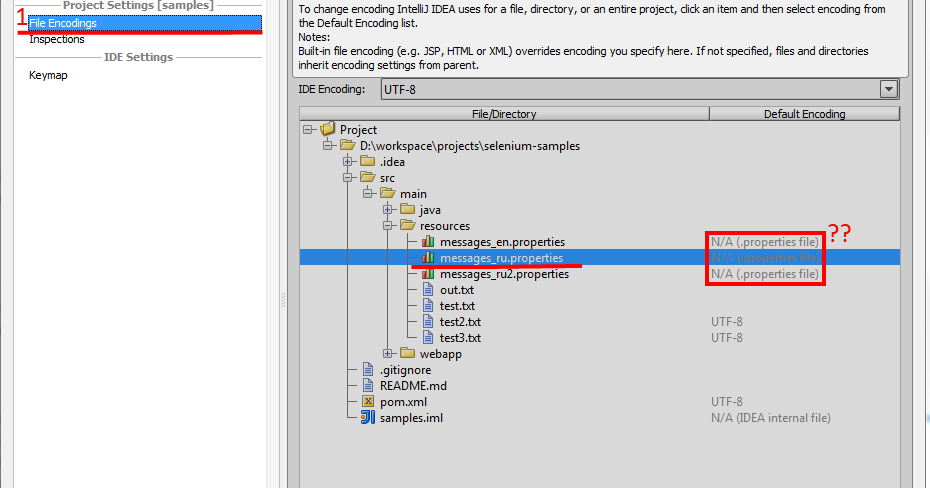Select the webapp folder row

pos(441,354)
